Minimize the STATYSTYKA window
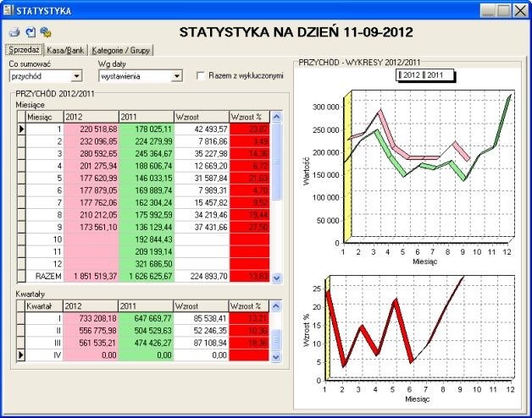532x418 pixels. pyautogui.click(x=488, y=10)
